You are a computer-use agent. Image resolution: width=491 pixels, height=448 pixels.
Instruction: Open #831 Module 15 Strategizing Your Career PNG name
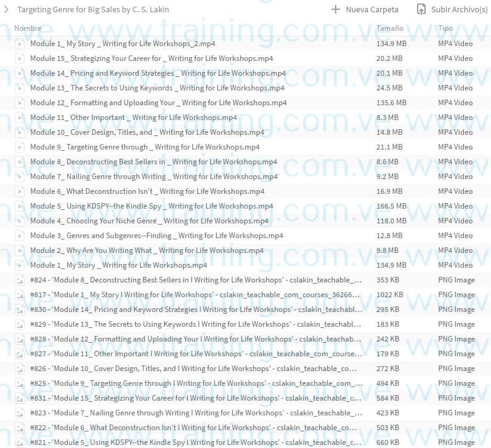[196, 398]
